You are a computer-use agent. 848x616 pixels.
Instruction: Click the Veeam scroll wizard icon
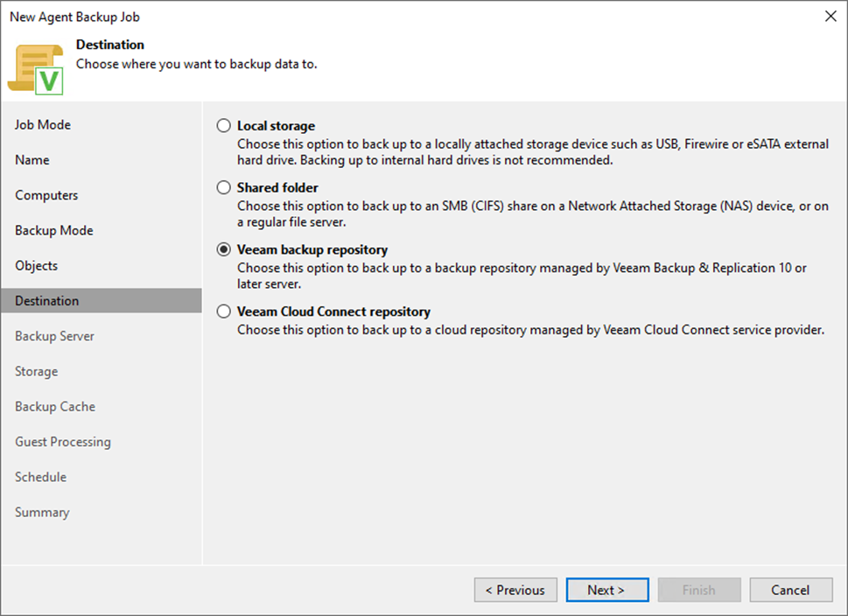pyautogui.click(x=36, y=69)
